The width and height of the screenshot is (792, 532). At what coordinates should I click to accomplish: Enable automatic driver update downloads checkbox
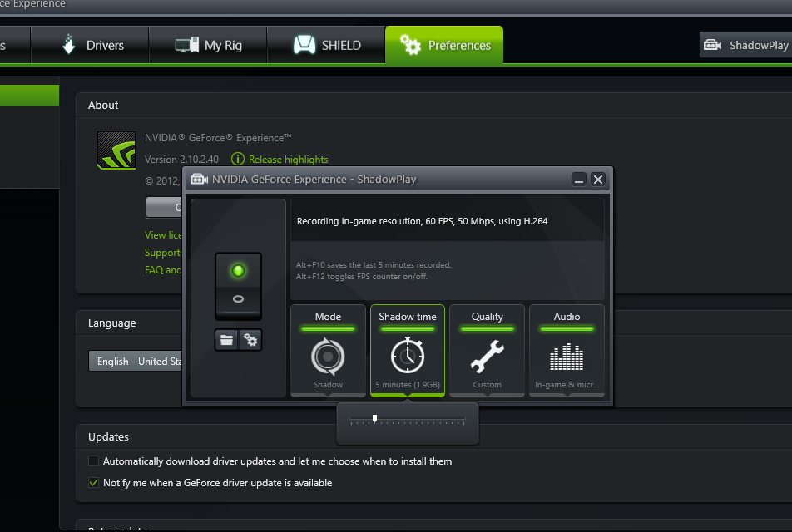point(93,461)
